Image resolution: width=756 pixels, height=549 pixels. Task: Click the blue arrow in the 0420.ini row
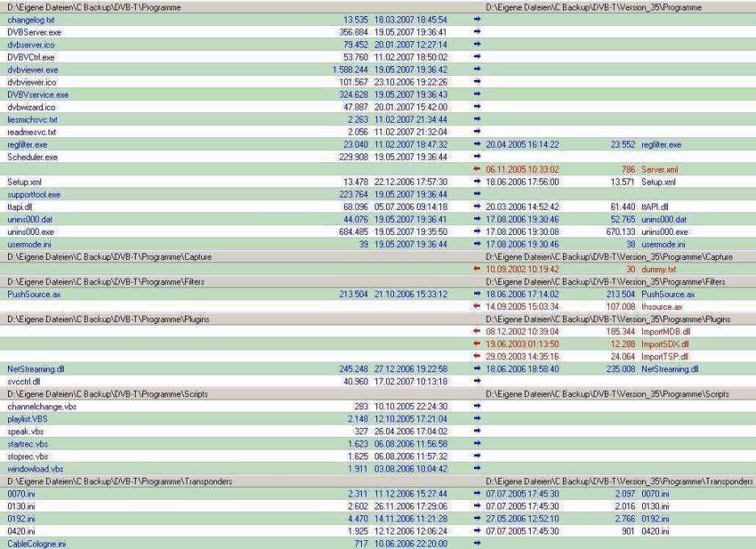(477, 531)
